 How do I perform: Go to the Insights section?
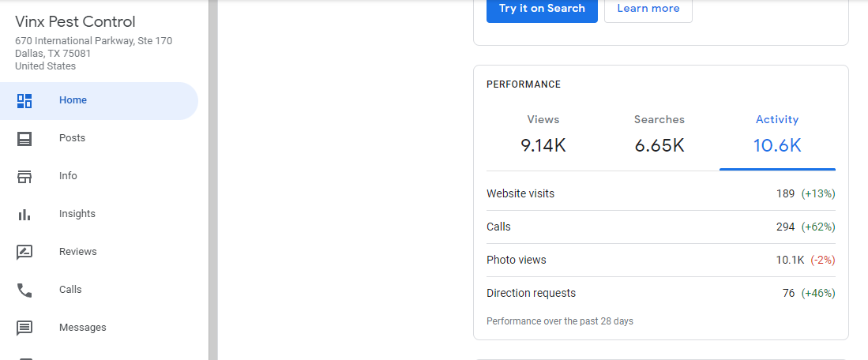coord(77,214)
